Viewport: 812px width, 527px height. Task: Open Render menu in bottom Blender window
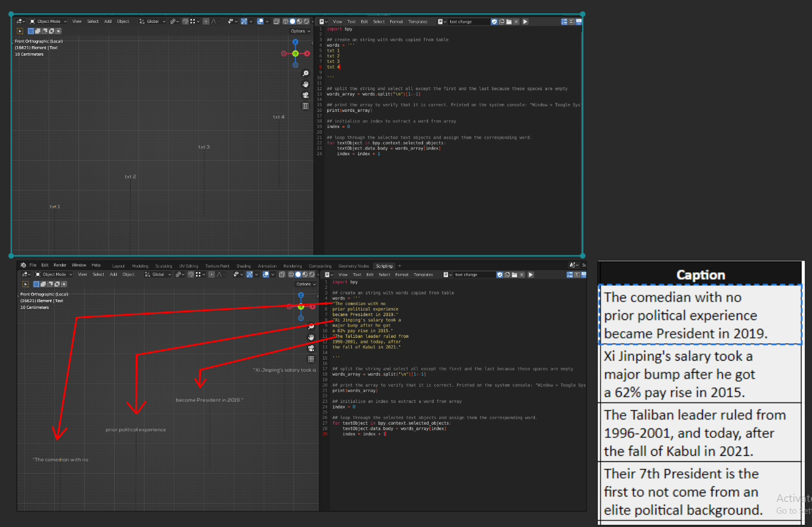point(60,265)
